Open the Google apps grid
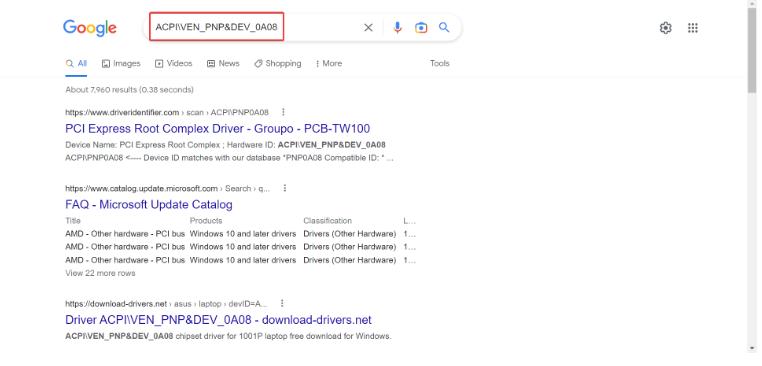Viewport: 762px width, 366px height. 693,28
